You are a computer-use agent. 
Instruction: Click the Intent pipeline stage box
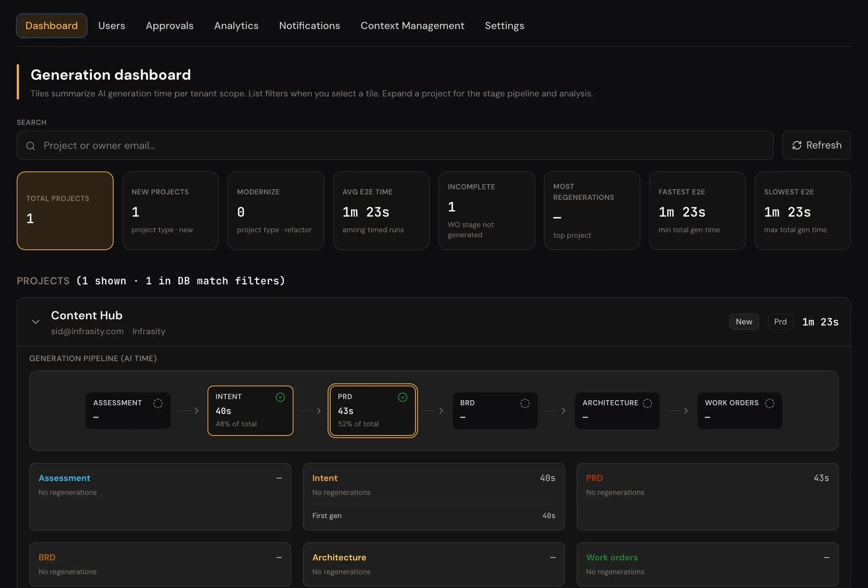[250, 411]
